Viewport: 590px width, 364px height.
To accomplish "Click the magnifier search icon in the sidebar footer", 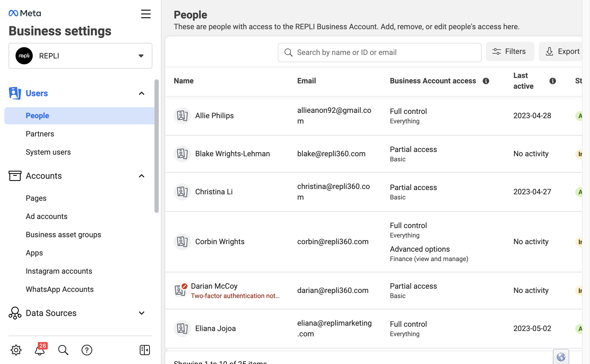I will [x=63, y=350].
